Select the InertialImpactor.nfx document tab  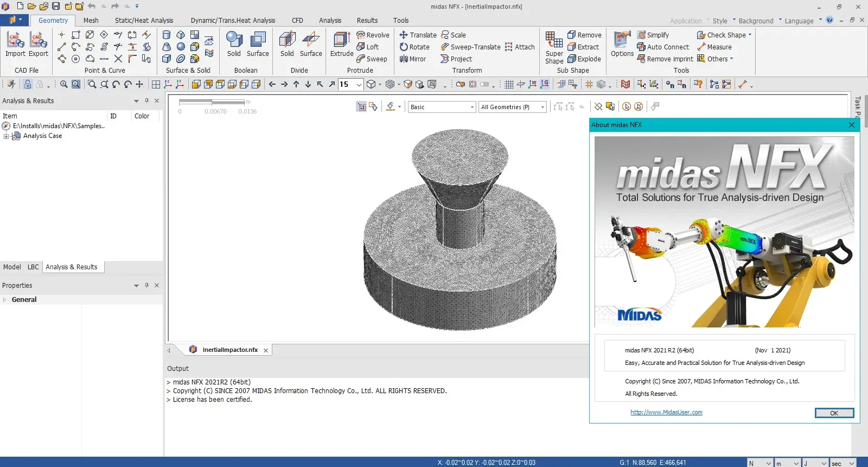(x=230, y=350)
